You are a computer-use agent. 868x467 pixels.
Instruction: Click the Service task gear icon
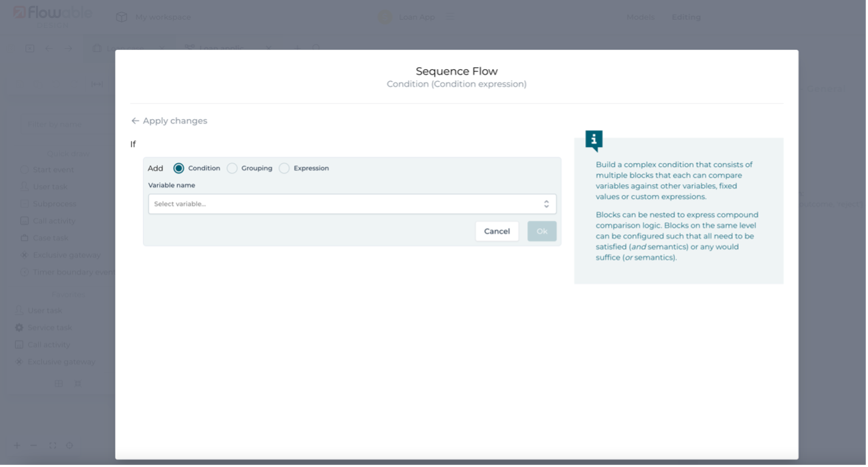[19, 328]
